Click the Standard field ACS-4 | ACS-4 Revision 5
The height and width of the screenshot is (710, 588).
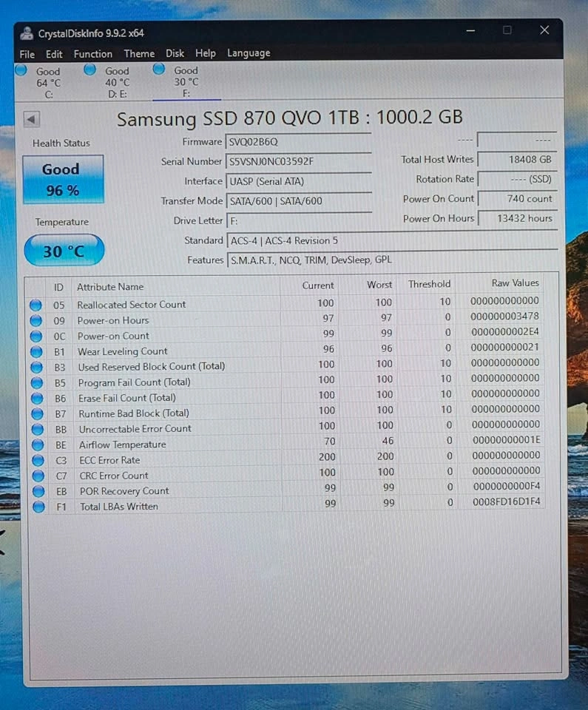click(392, 240)
